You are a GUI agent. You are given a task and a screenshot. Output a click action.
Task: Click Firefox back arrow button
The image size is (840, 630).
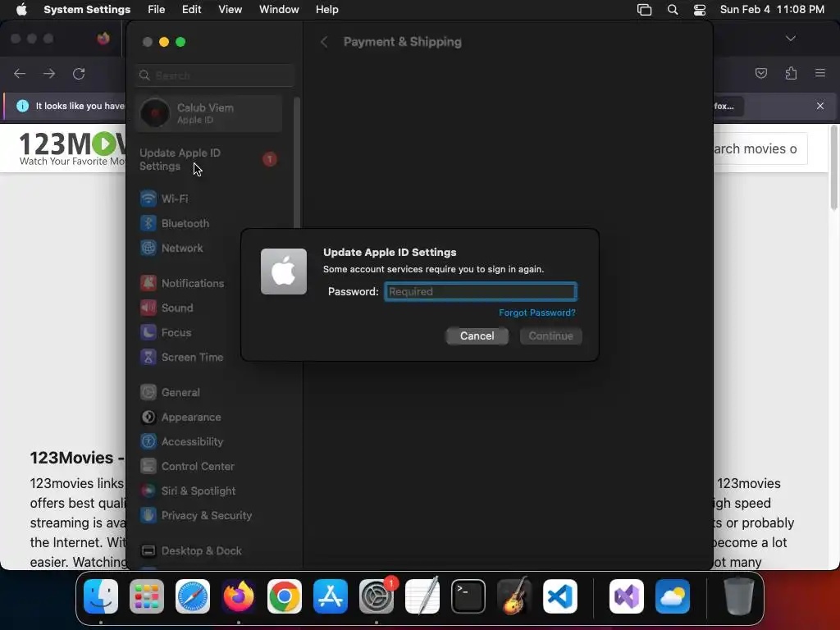point(20,73)
